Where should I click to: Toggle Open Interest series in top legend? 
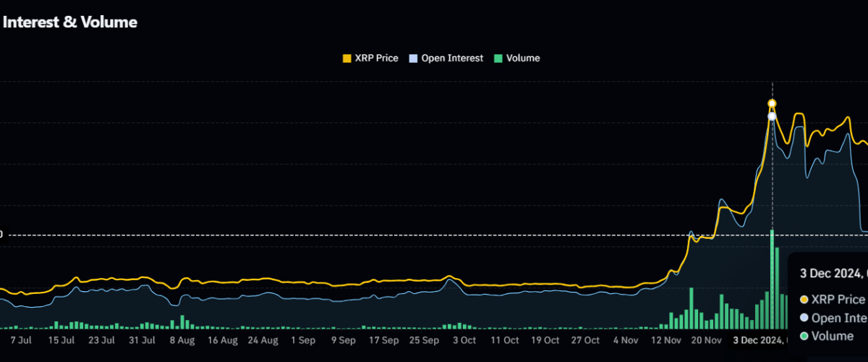tap(451, 58)
